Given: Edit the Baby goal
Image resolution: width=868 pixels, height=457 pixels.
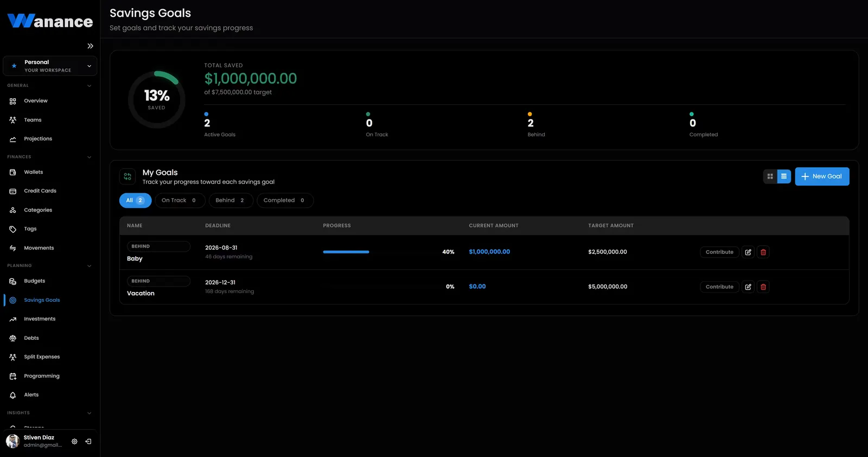Looking at the screenshot, I should click(748, 252).
